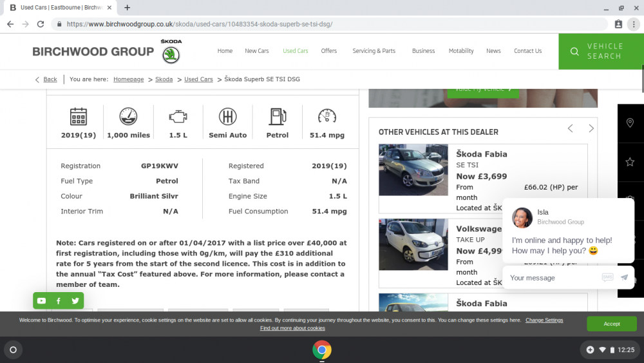Click the clipboard extension icon in toolbar

[618, 25]
